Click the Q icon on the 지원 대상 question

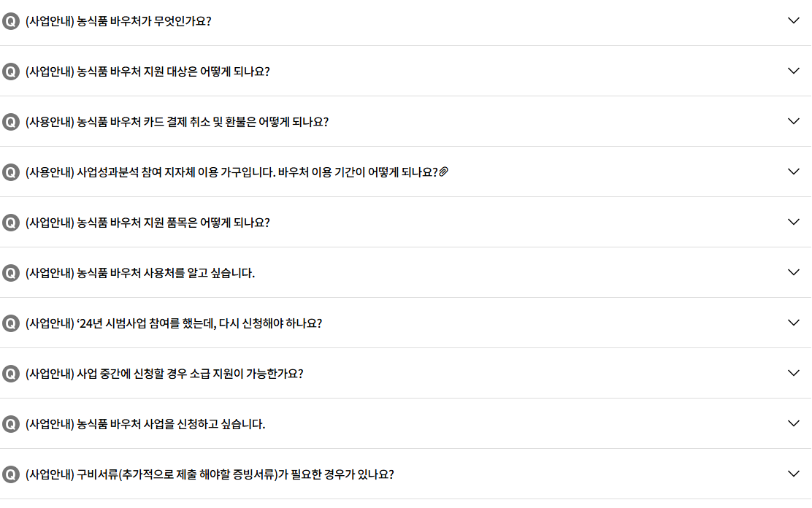[x=9, y=72]
